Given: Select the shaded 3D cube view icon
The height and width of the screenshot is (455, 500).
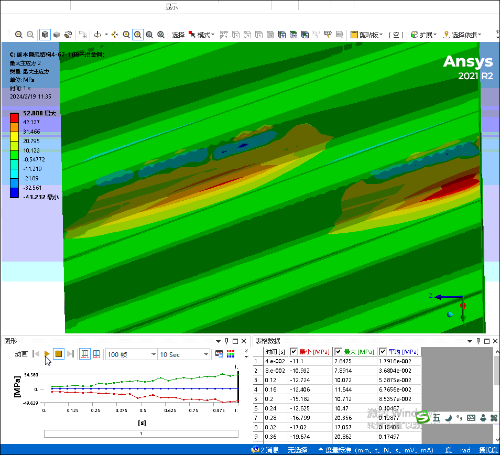Looking at the screenshot, I should coord(45,34).
